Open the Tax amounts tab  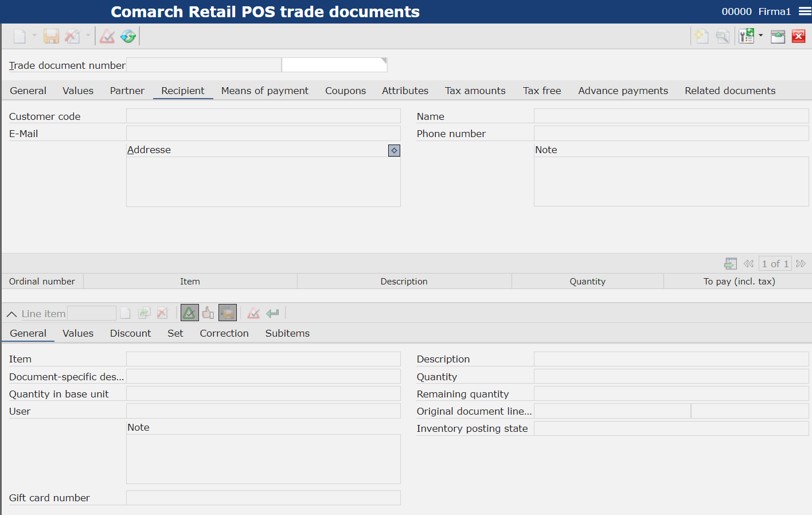pos(475,91)
